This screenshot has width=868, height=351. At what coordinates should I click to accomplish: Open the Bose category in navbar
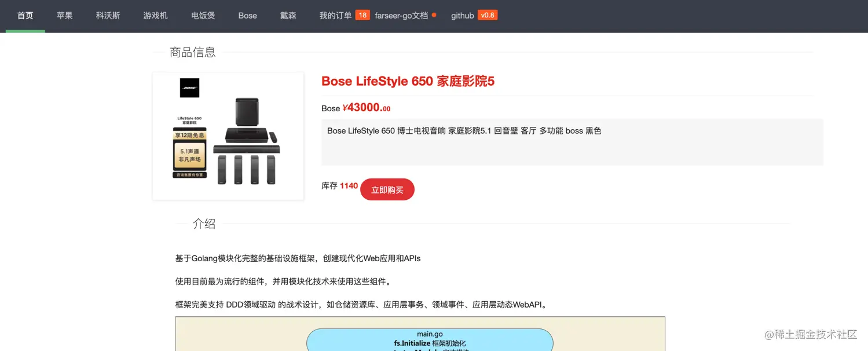click(247, 16)
